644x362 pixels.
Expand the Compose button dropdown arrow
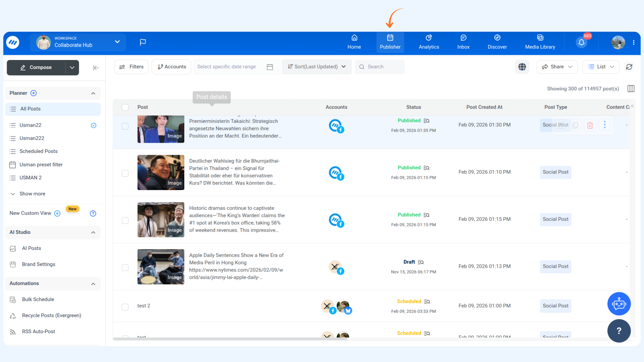[x=72, y=68]
